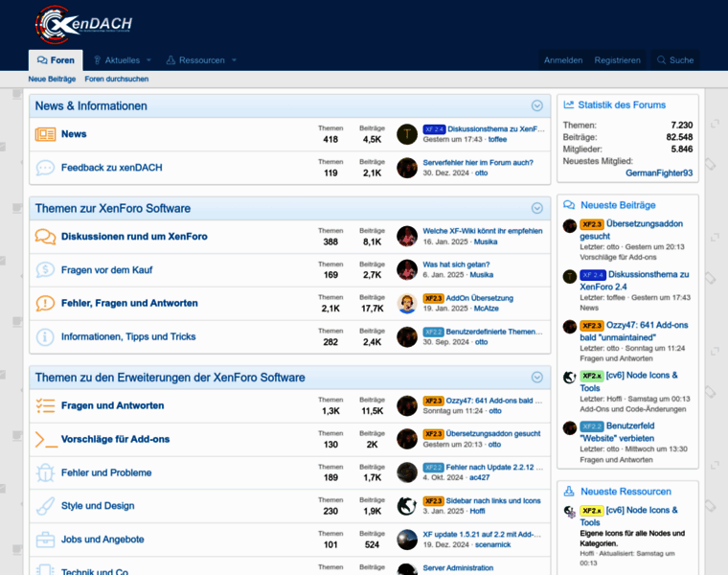The height and width of the screenshot is (575, 728).
Task: Open the Suche search button
Action: (675, 60)
